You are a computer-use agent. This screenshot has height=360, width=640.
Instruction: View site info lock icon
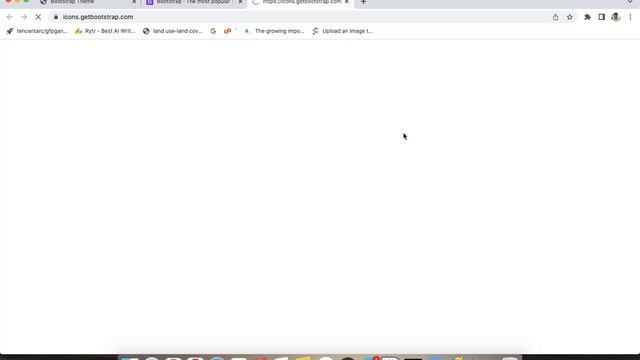[x=56, y=17]
